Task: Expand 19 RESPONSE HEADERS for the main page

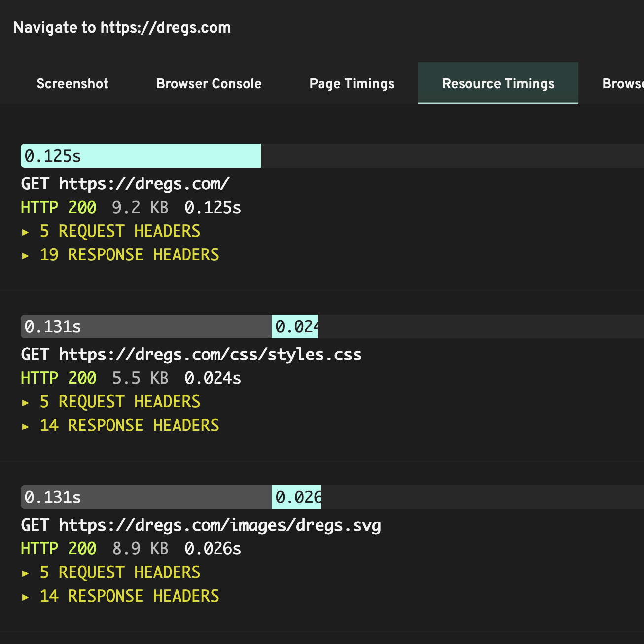Action: (129, 254)
